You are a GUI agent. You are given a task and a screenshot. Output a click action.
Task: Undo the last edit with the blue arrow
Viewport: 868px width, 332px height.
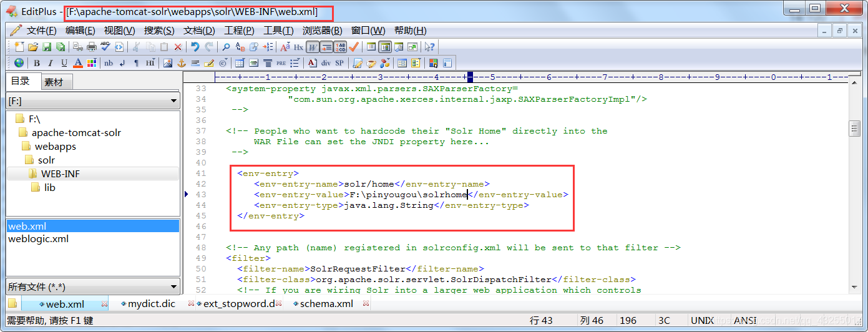[195, 47]
